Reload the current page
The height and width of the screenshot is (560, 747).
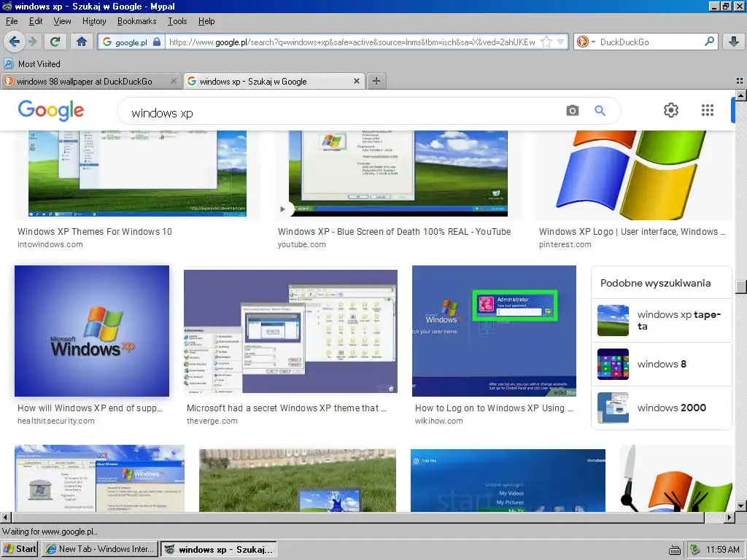point(55,42)
